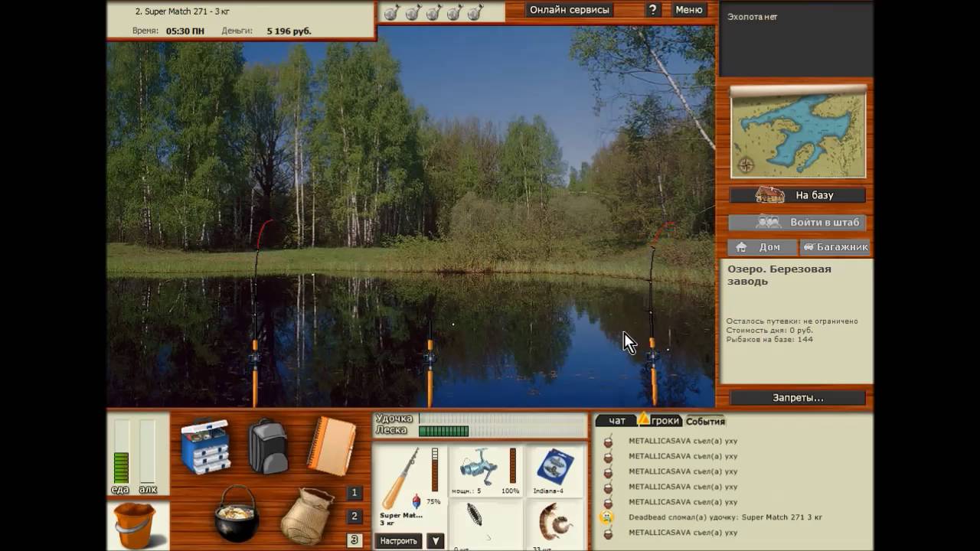
Task: Click the title 2. Super Match 271 - 3 кг
Action: point(184,11)
